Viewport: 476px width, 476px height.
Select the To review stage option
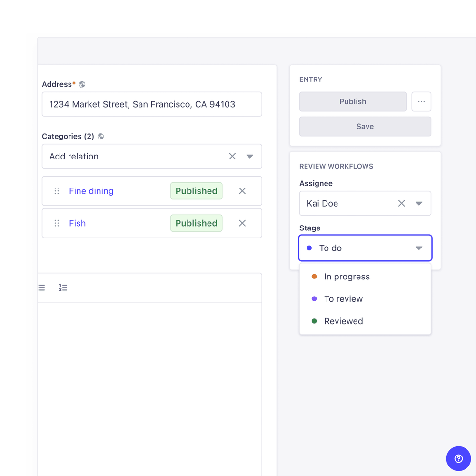[x=365, y=299]
